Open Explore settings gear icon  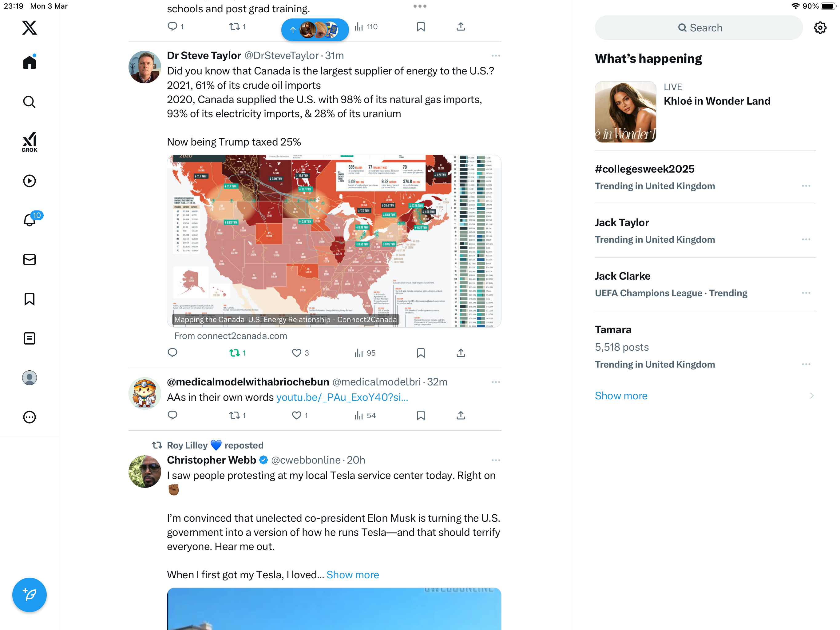point(820,28)
